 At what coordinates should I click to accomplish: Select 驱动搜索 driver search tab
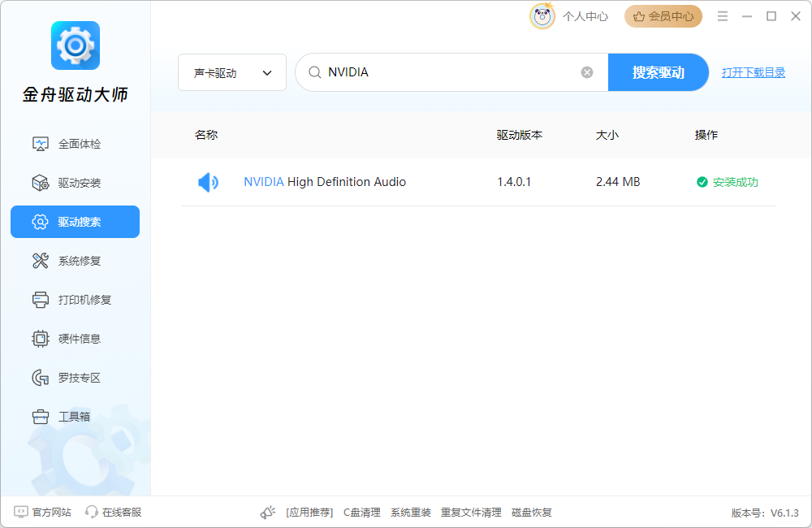coord(75,222)
